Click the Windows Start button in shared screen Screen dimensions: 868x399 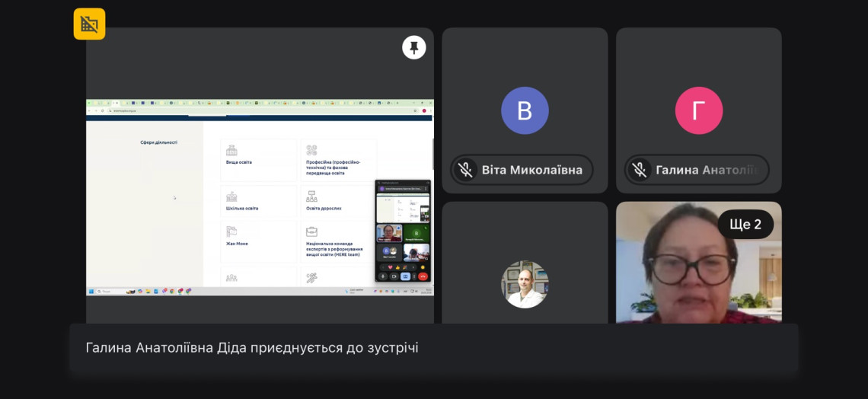[x=90, y=291]
